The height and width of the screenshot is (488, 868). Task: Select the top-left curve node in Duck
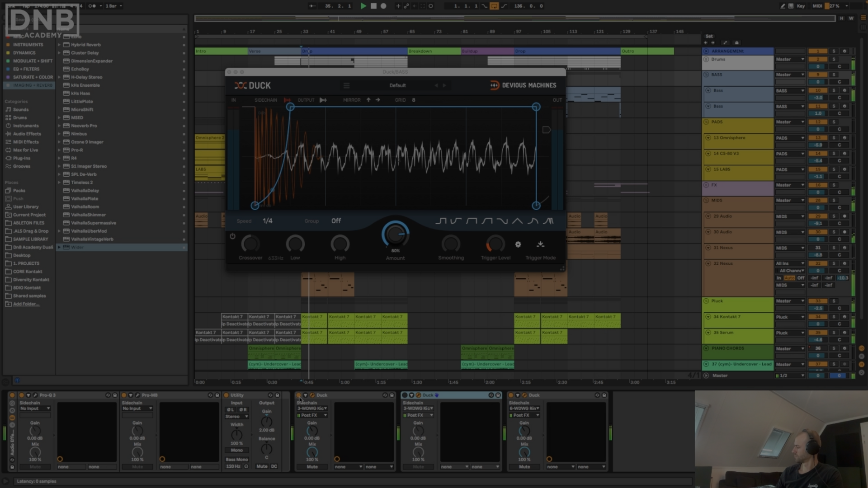(290, 107)
